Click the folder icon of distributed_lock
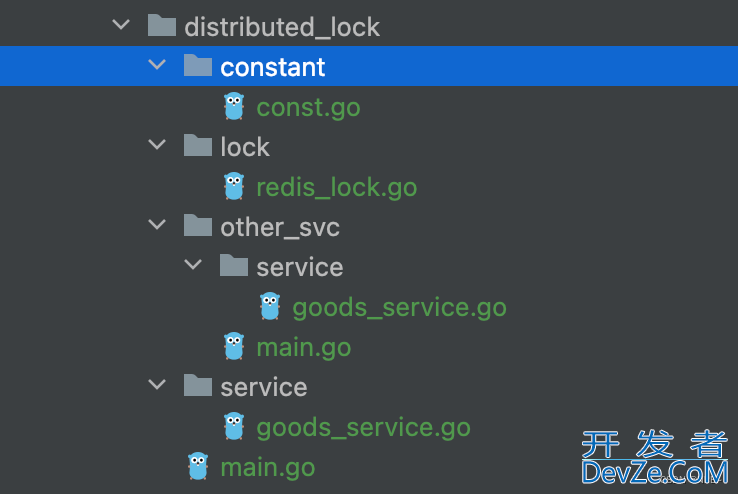The image size is (738, 494). 162,25
